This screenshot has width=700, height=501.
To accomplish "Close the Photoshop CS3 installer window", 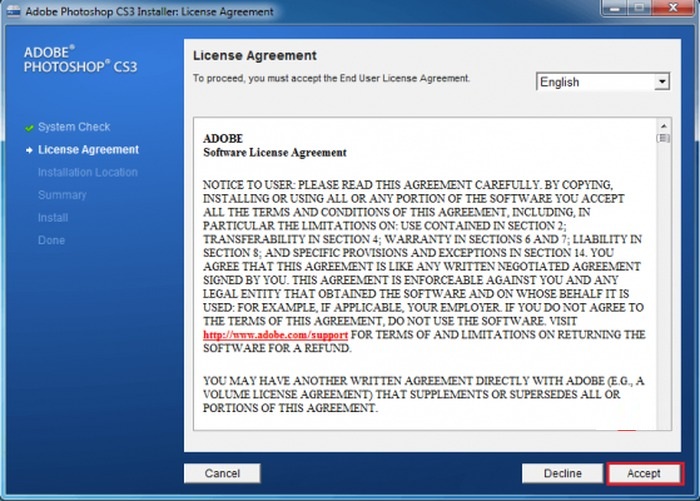I will (672, 8).
